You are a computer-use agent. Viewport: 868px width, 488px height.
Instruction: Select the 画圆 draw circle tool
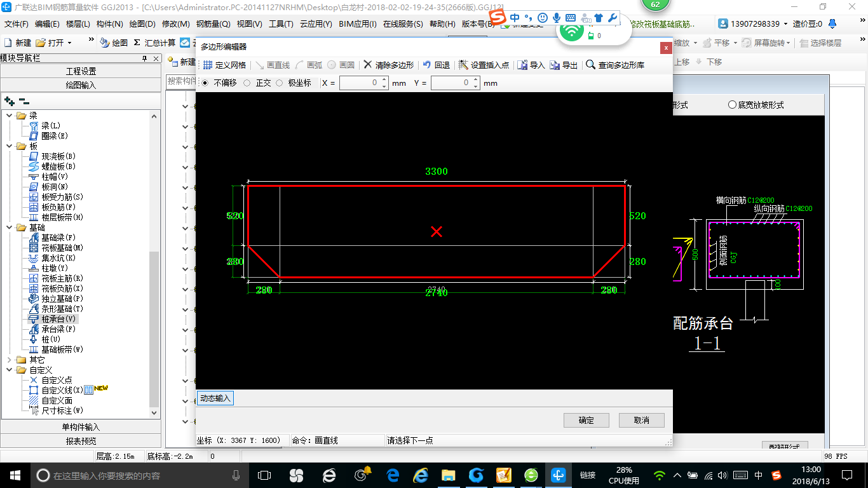pos(341,65)
